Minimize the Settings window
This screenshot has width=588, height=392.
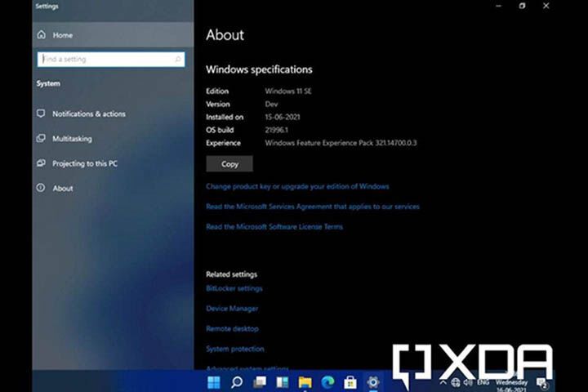click(498, 6)
